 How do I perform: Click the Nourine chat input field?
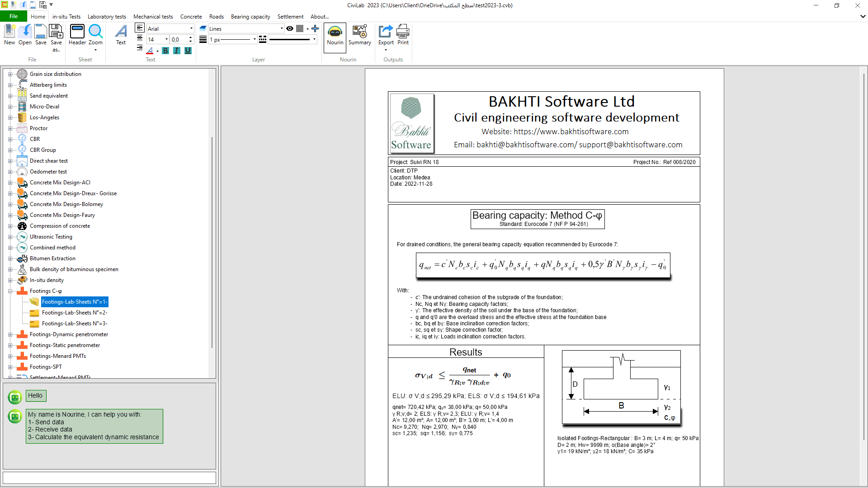[x=109, y=478]
